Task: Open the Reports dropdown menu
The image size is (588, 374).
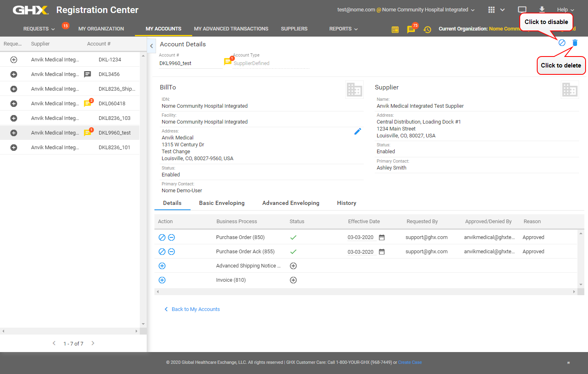Action: [x=343, y=29]
